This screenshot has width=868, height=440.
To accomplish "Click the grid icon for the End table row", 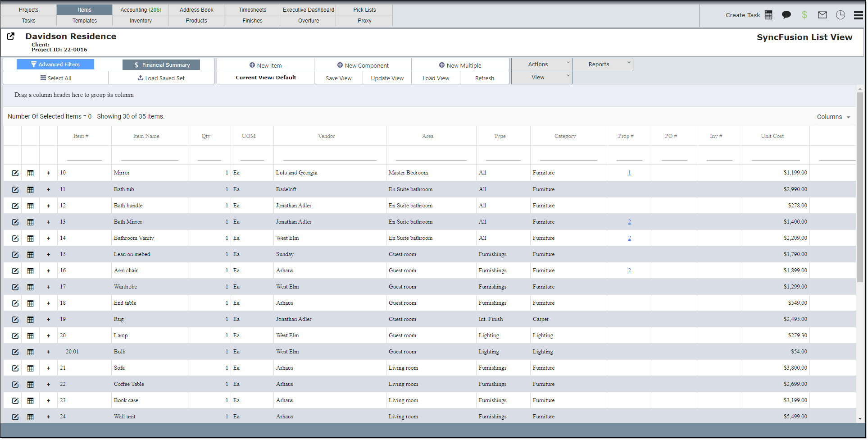I will pos(30,303).
